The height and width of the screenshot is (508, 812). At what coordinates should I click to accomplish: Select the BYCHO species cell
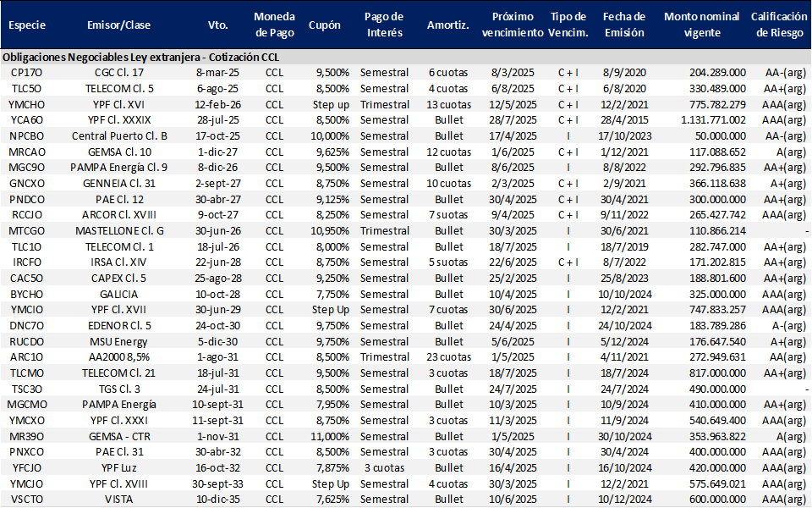point(26,295)
